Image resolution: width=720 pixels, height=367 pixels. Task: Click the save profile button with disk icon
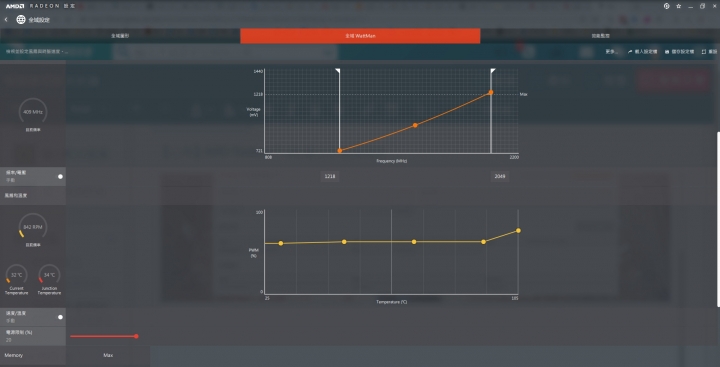(680, 52)
